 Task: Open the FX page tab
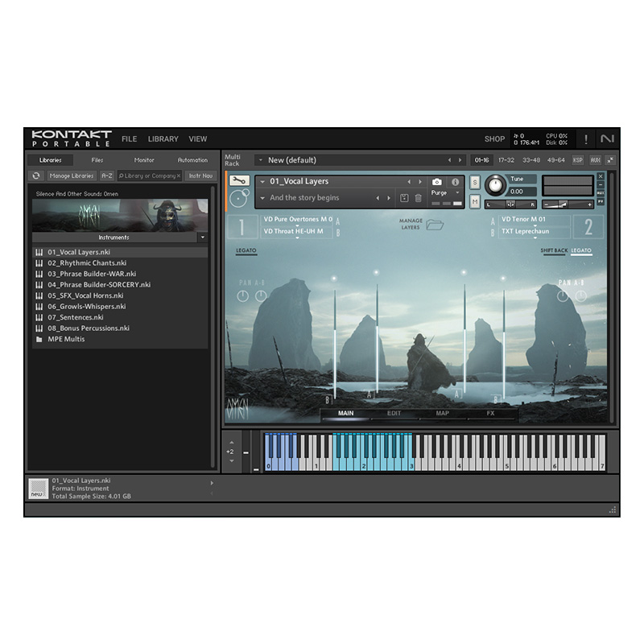pyautogui.click(x=490, y=414)
